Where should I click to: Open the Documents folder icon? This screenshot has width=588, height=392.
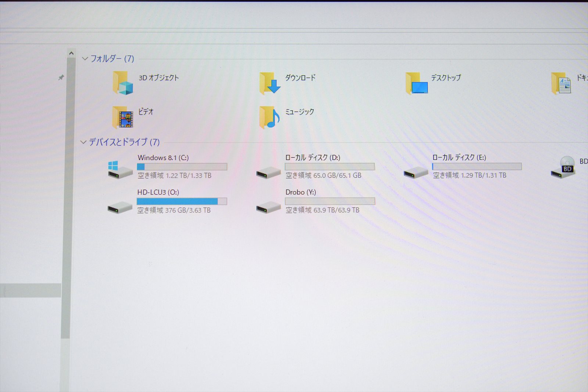pyautogui.click(x=561, y=83)
